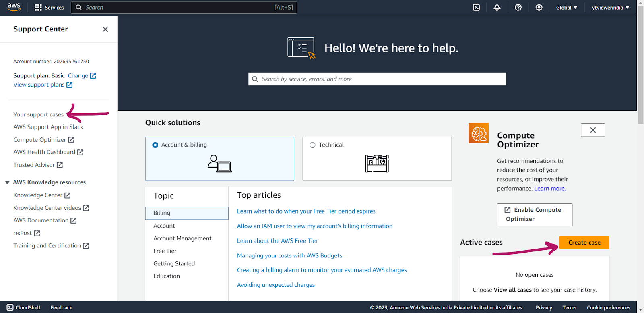Select the Billing topic
644x313 pixels.
click(187, 213)
